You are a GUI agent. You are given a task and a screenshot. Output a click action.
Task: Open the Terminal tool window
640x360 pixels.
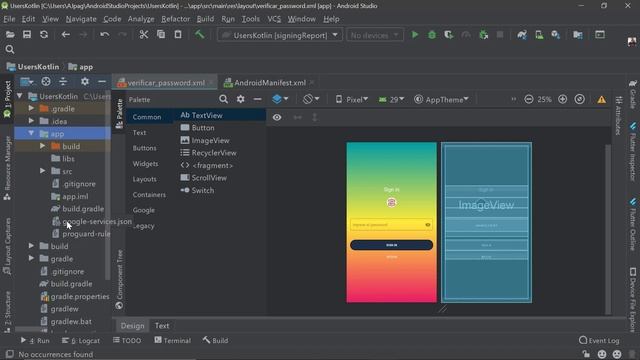coord(172,340)
